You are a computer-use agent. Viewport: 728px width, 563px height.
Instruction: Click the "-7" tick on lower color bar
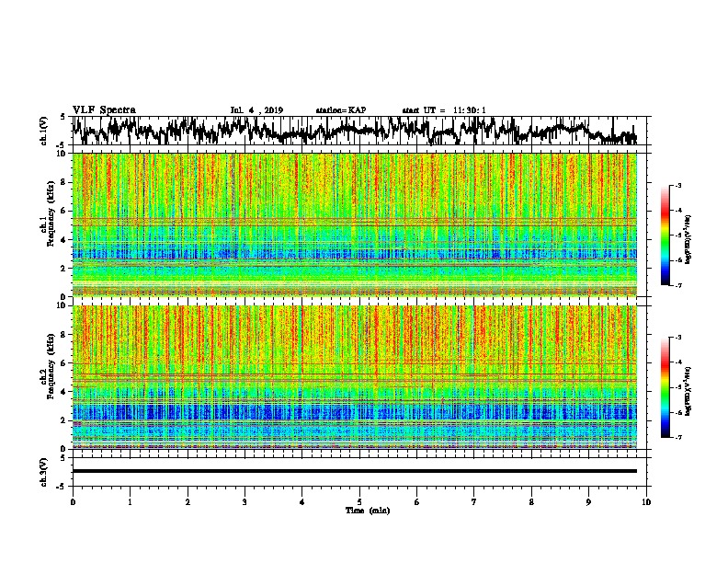point(678,438)
